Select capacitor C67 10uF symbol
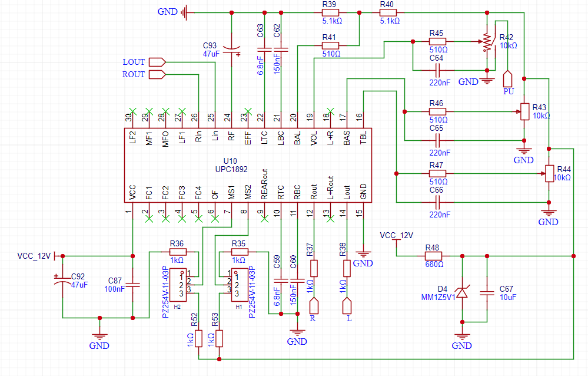 click(x=487, y=293)
